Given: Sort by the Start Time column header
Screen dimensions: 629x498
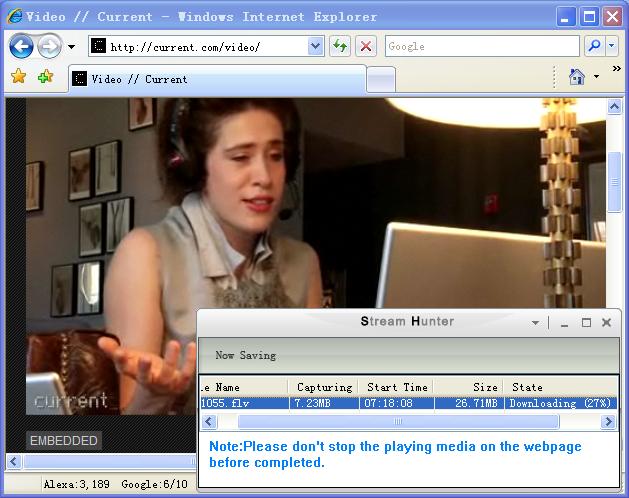Looking at the screenshot, I should (x=396, y=387).
